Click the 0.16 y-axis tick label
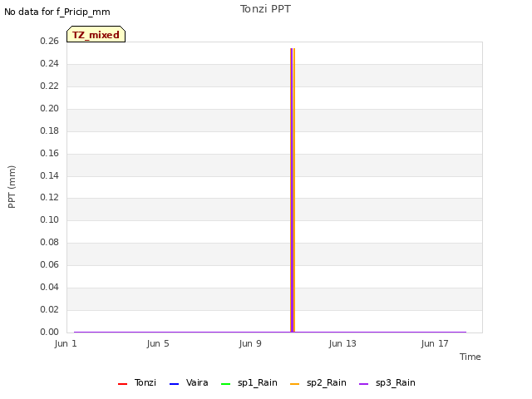532x399 pixels. coord(50,153)
